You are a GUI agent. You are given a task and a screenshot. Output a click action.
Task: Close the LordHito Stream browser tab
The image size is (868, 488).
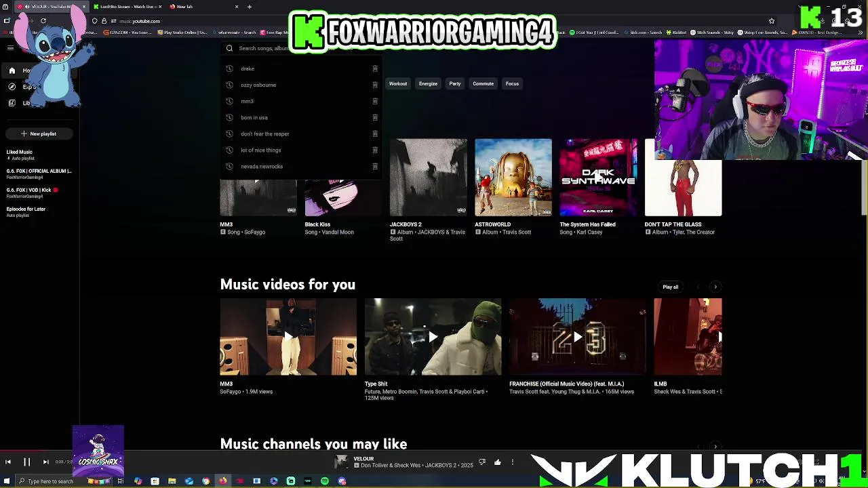(161, 7)
